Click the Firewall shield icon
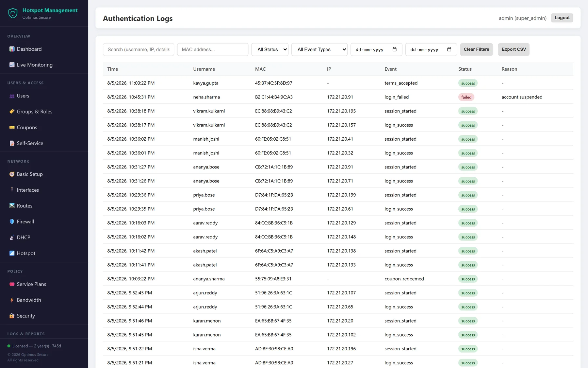The height and width of the screenshot is (368, 588). pos(12,221)
